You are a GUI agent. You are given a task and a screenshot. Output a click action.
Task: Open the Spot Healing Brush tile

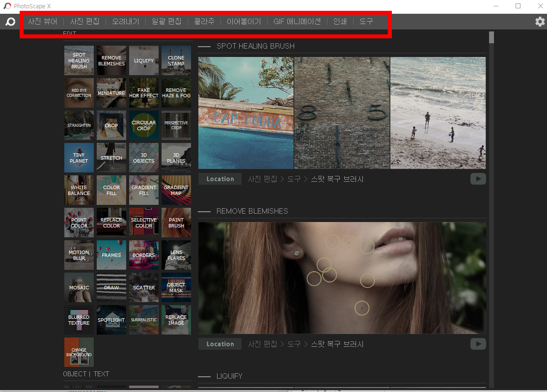click(x=79, y=60)
